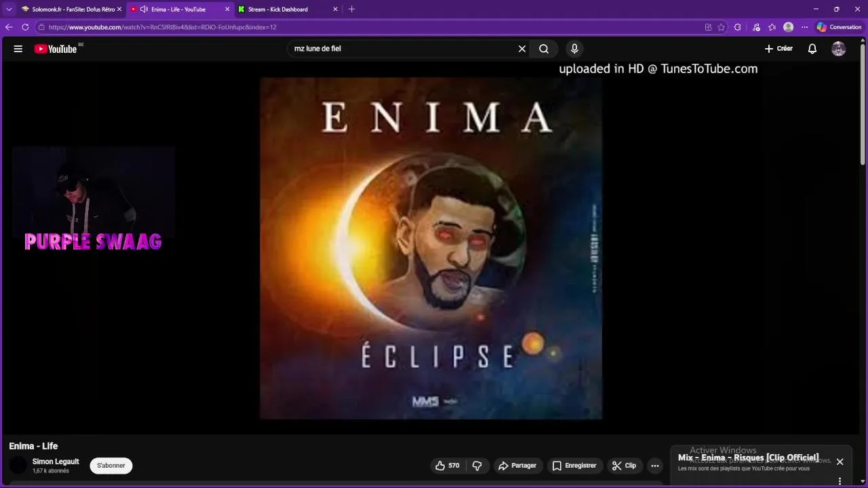Expand the tab actions dropdown chevron

[9, 9]
